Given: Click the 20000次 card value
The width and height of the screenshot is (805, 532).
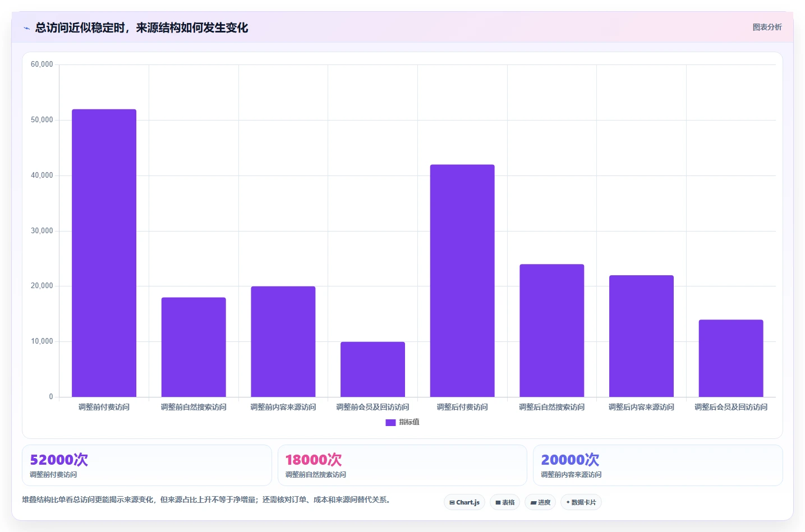Looking at the screenshot, I should pos(570,460).
